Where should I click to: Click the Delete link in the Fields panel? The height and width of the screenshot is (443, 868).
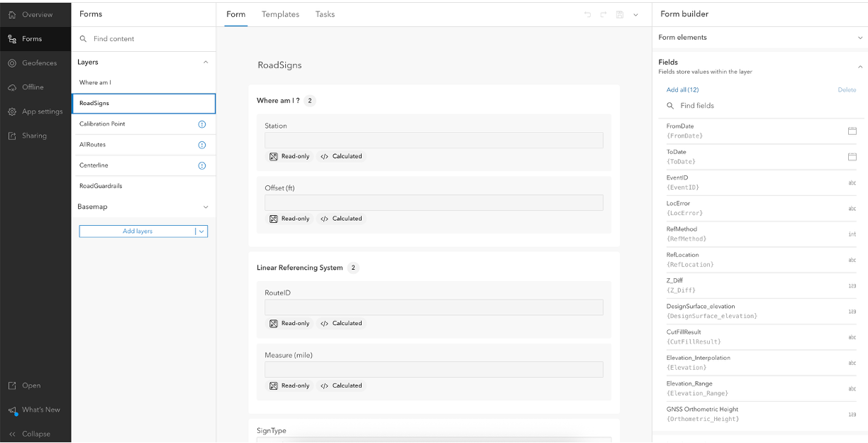[x=847, y=89]
